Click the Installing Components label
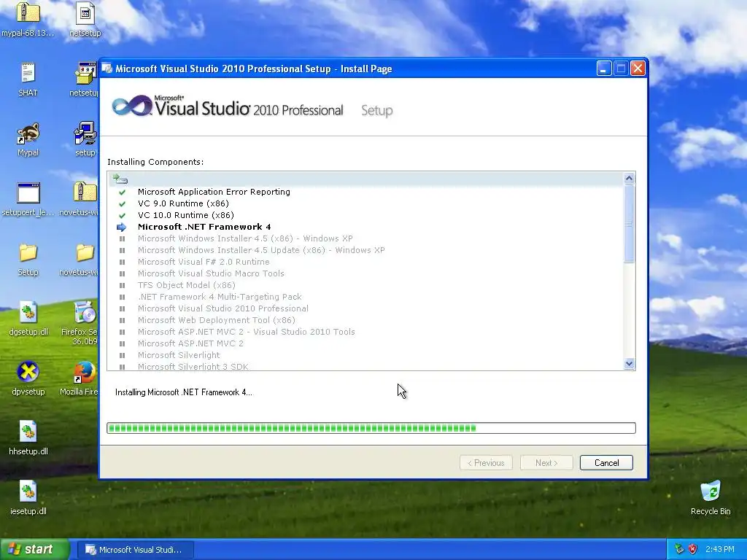 click(x=155, y=162)
